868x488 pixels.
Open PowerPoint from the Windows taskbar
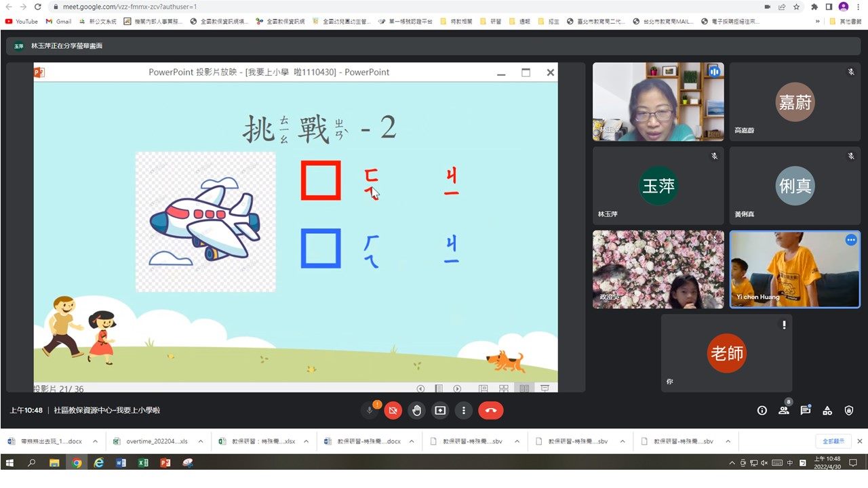tap(165, 463)
